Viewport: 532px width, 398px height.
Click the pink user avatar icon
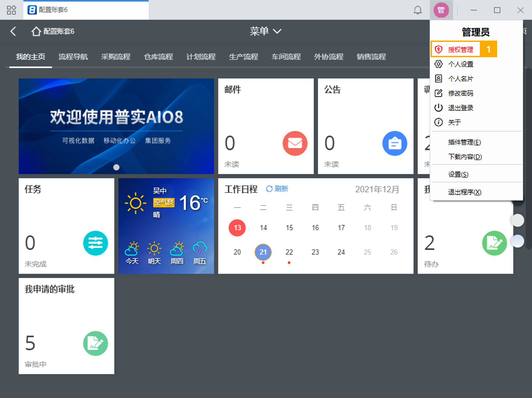click(441, 10)
